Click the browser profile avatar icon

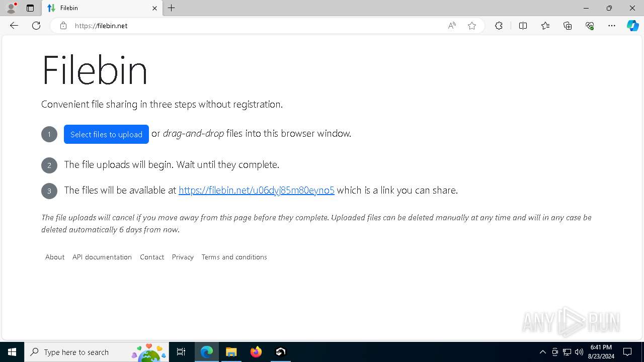click(x=11, y=8)
